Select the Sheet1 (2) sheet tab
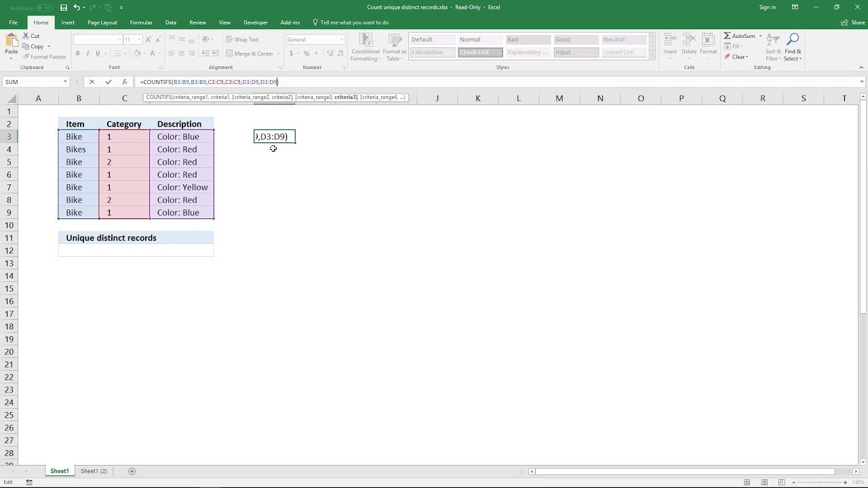The image size is (868, 488). 94,471
